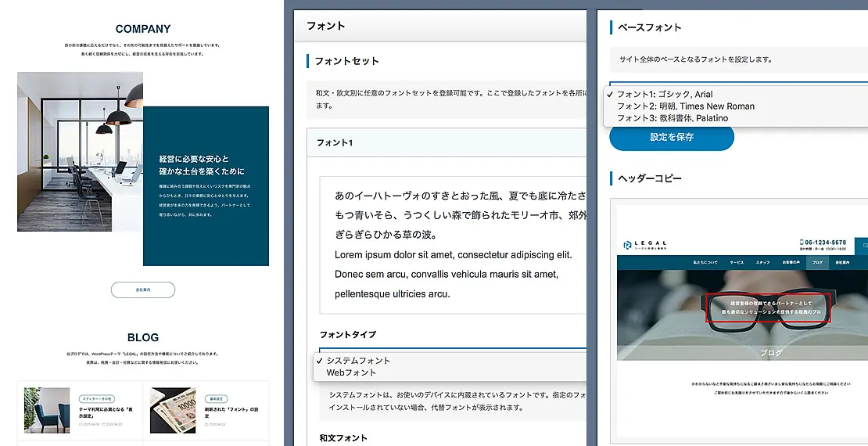The image size is (868, 446).
Task: Click the BLOG heading
Action: point(143,337)
